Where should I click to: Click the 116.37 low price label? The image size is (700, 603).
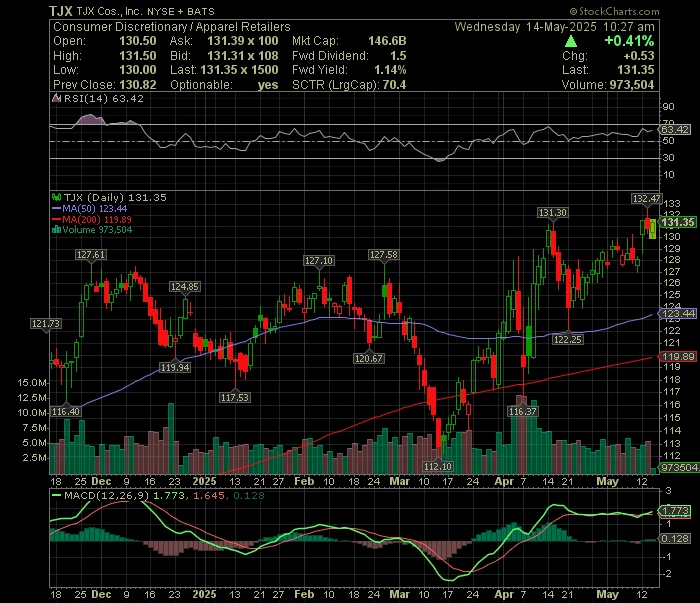[x=522, y=411]
